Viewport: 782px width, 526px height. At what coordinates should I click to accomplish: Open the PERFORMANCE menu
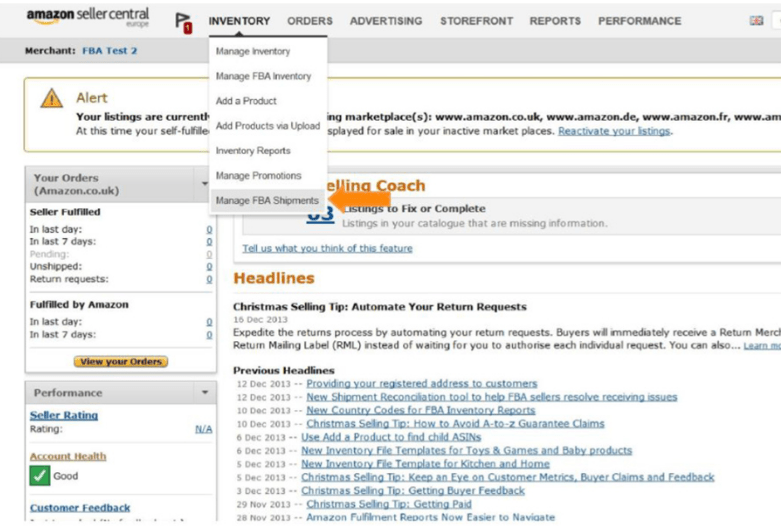tap(639, 21)
